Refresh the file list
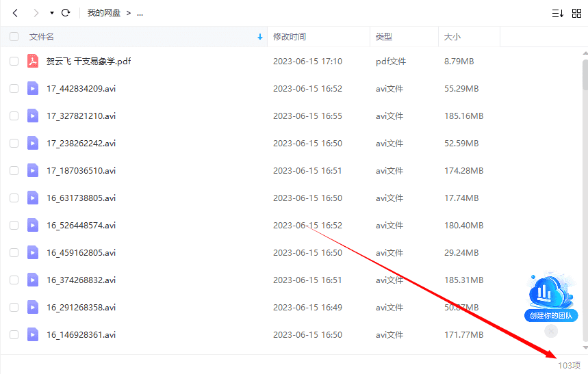 pos(66,13)
